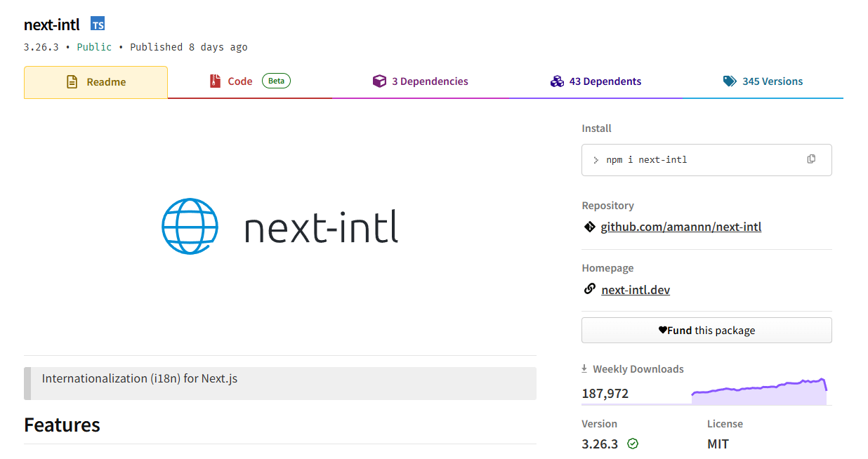Click the Readme document icon
Screen dimensions: 868x459
(x=72, y=82)
